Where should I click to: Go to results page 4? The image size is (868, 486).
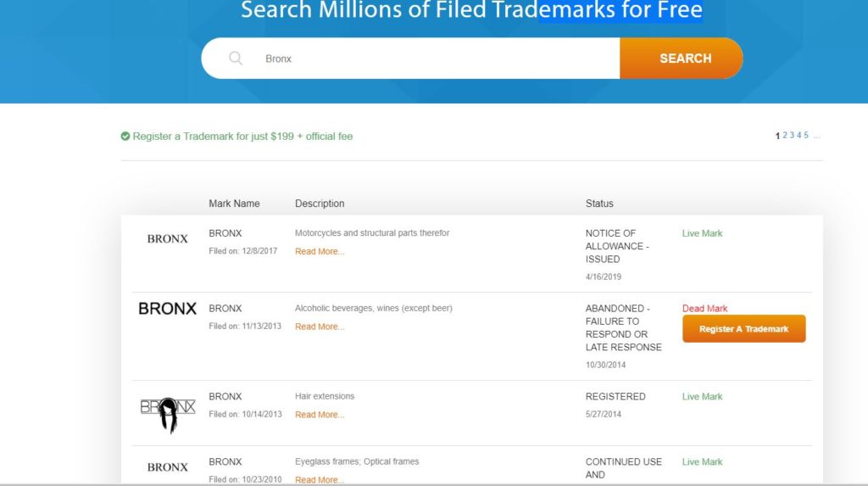pos(798,135)
